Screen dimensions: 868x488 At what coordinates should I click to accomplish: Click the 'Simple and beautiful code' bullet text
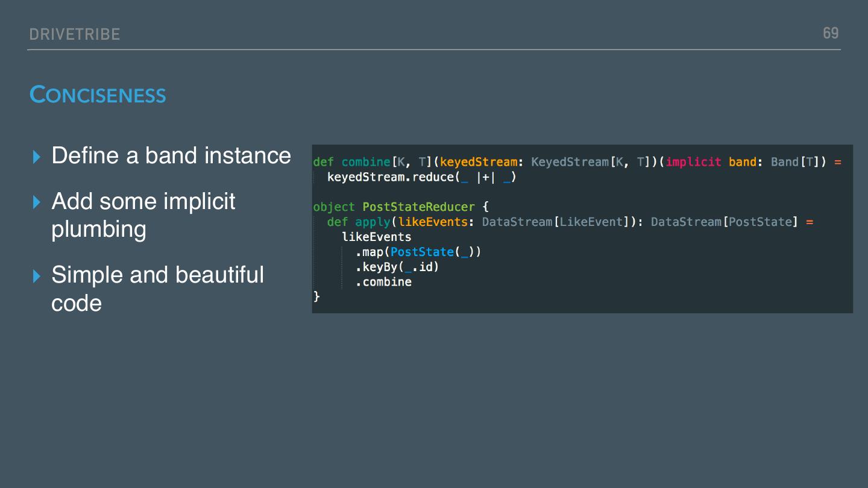[x=157, y=289]
